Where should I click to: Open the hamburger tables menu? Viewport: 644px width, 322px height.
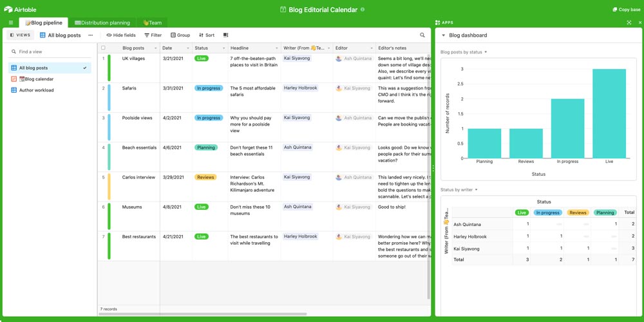pos(11,23)
